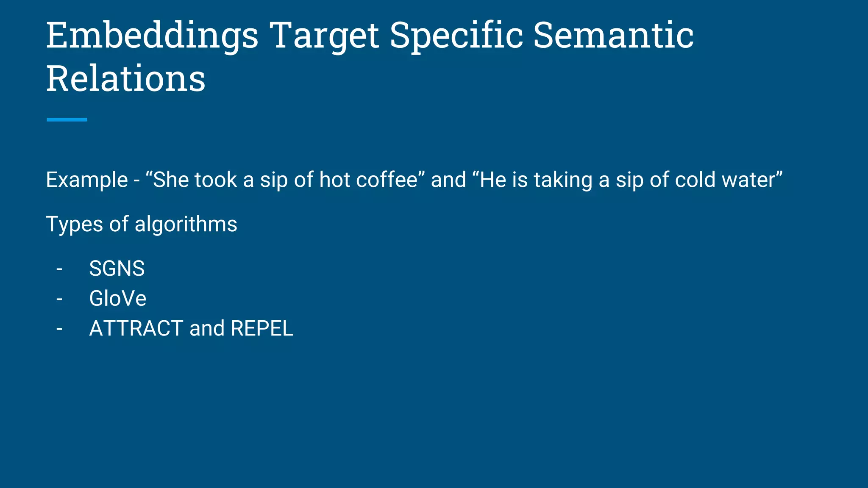
Task: Click the GloVe bullet item
Action: (x=118, y=298)
